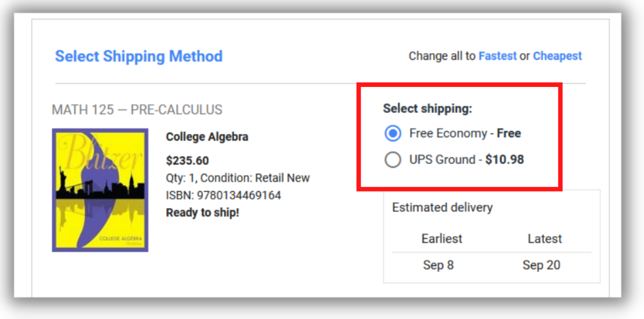644x319 pixels.
Task: Click the Select Shipping Method heading
Action: pos(139,56)
